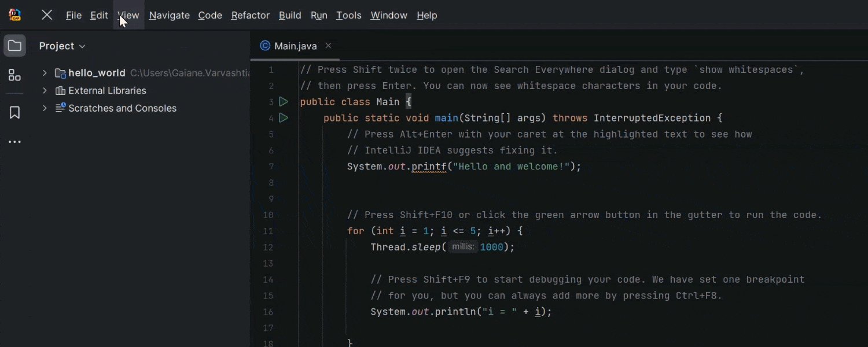The height and width of the screenshot is (347, 868).
Task: Close the Main.java editor tab
Action: (x=328, y=46)
